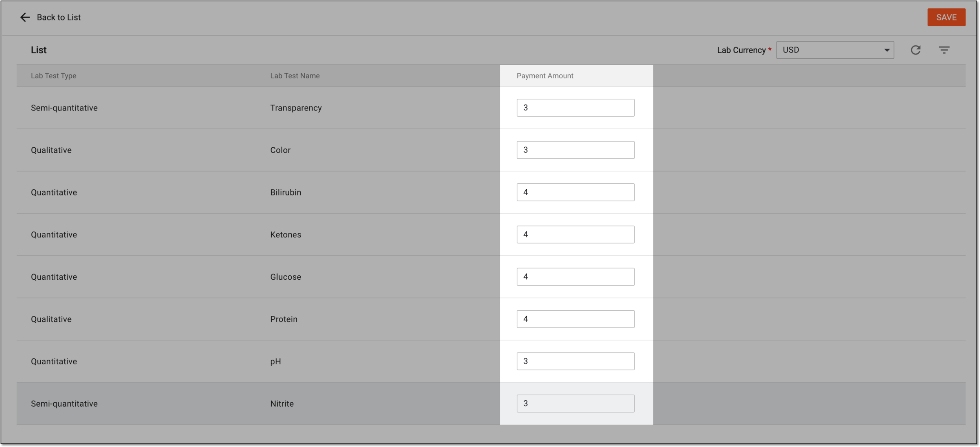The height and width of the screenshot is (447, 980).
Task: Click Qualitative type in Protein row
Action: 51,320
